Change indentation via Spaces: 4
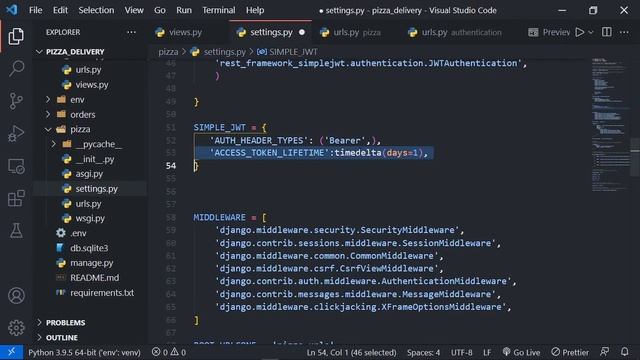This screenshot has width=640, height=360. tap(423, 352)
